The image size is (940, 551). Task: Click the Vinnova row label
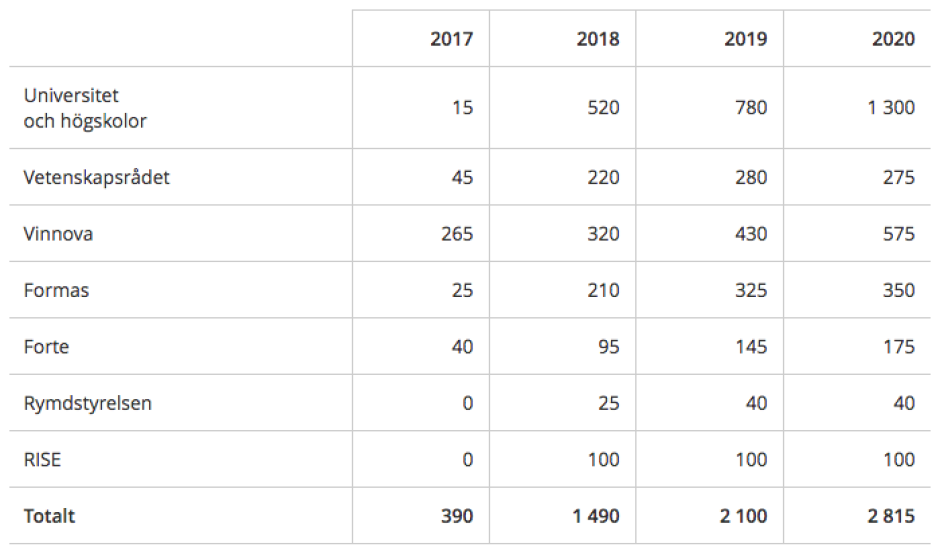(58, 234)
